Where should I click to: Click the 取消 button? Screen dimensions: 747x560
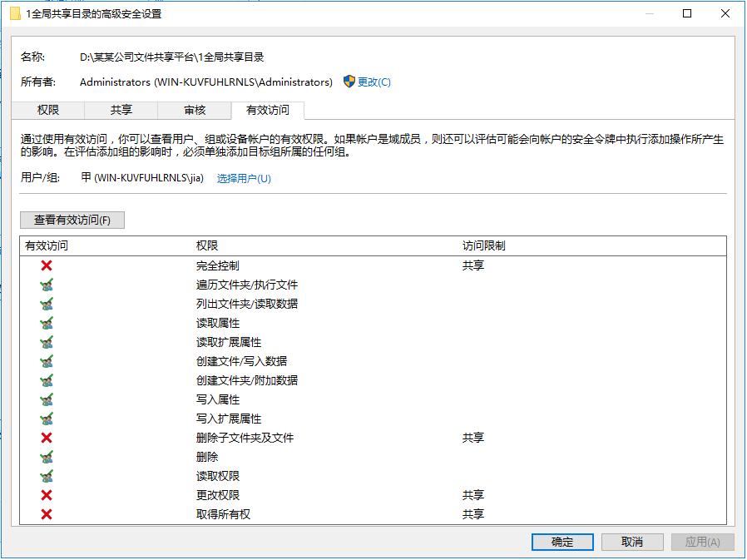tap(631, 541)
